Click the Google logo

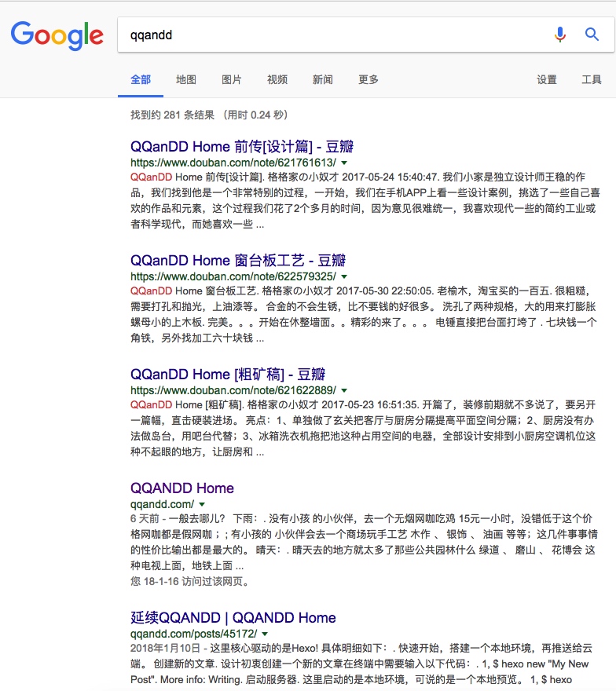tap(57, 35)
